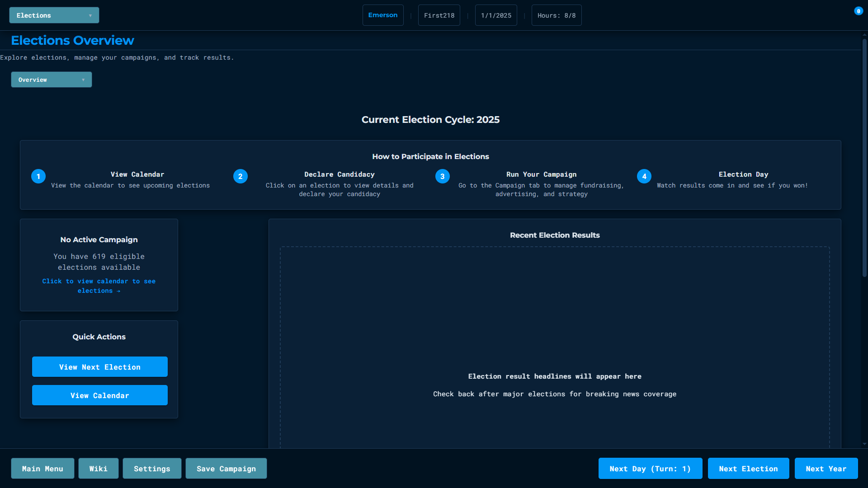Click the vertical page scrollbar

click(x=864, y=158)
